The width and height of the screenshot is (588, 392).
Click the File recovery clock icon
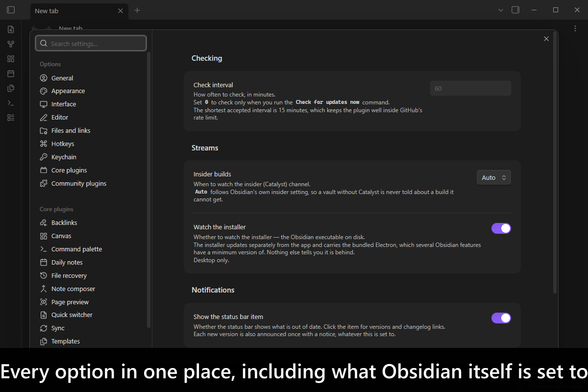43,276
